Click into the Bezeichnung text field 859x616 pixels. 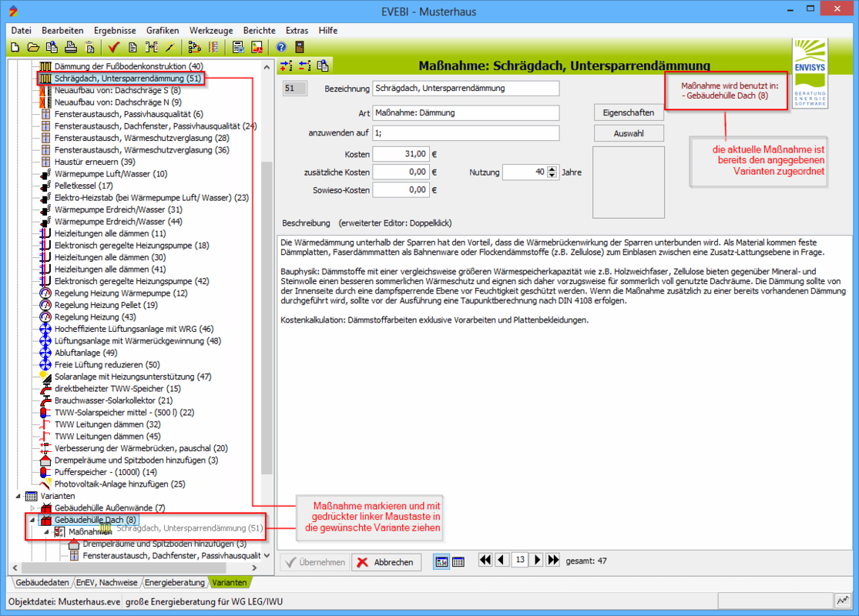(465, 88)
